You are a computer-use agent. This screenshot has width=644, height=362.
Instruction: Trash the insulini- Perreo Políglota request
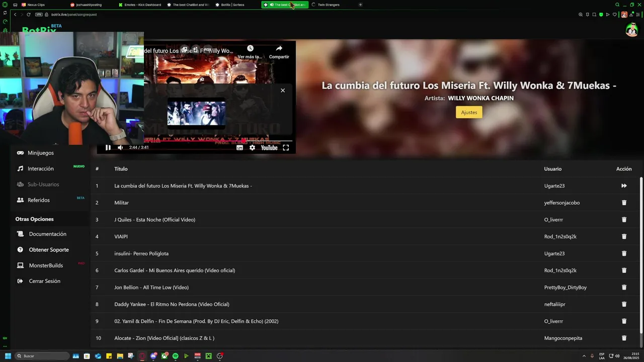[x=624, y=253]
